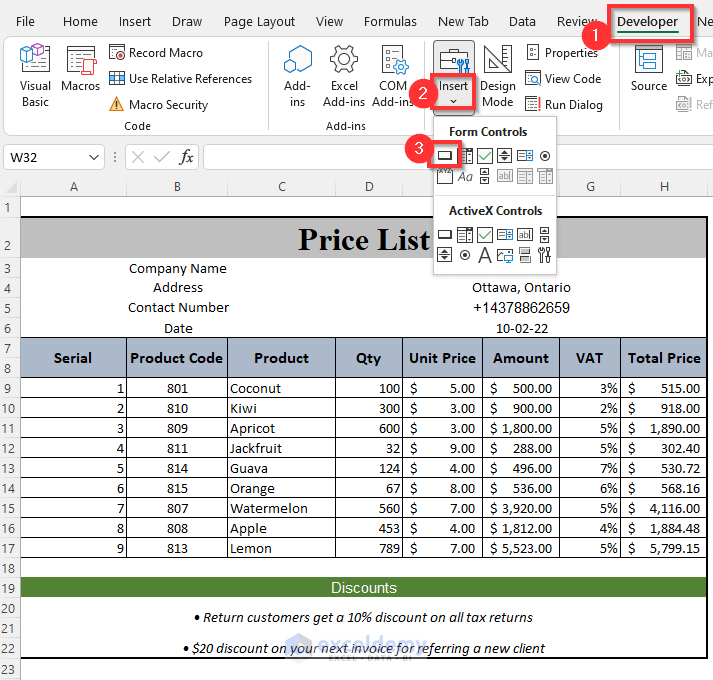The height and width of the screenshot is (680, 713).
Task: Click the VAT 7% cell
Action: pos(590,468)
